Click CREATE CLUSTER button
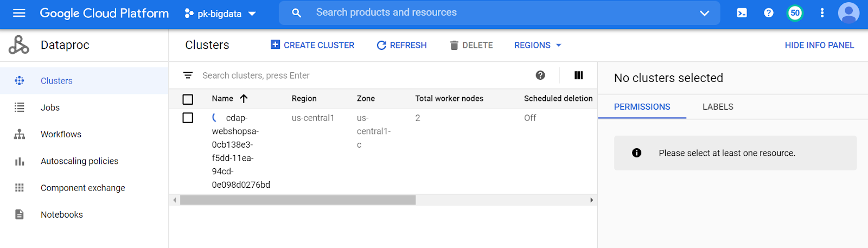 tap(312, 45)
